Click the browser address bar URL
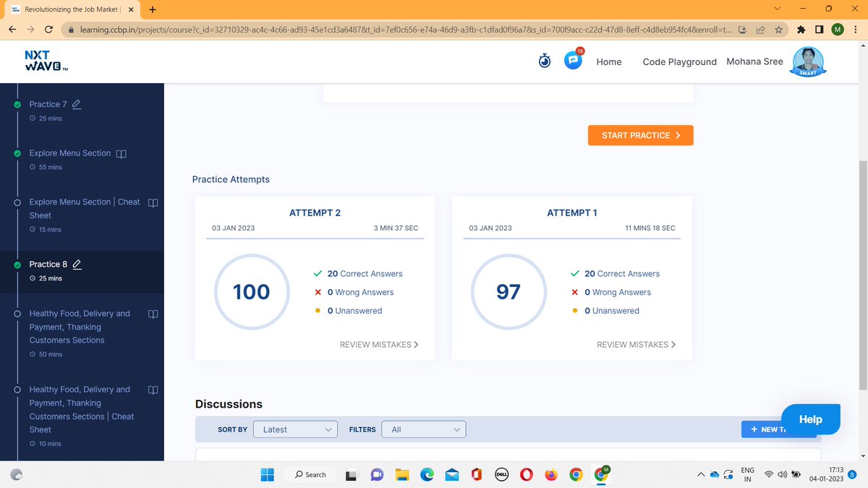The height and width of the screenshot is (488, 868). [405, 30]
